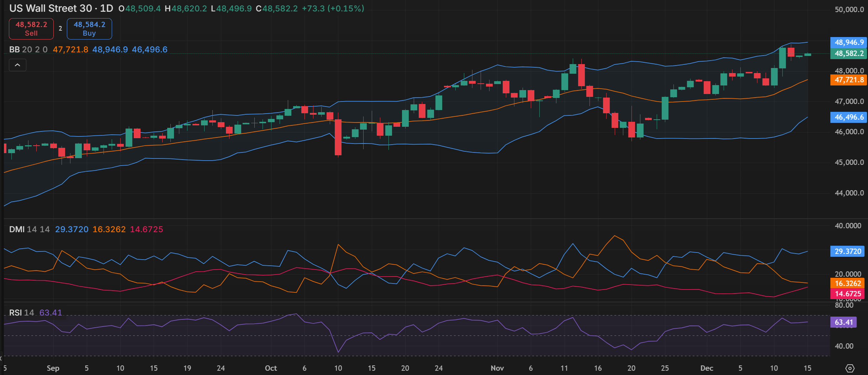Select the US Wall Street 30 title
This screenshot has width=868, height=375.
50,9
